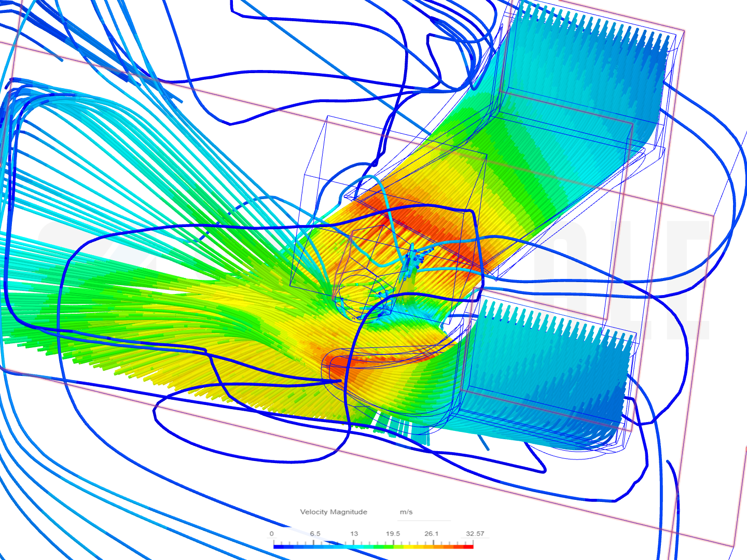Screen dimensions: 747x560
Task: Click the Velocity Magnitude legend title
Action: tap(334, 512)
